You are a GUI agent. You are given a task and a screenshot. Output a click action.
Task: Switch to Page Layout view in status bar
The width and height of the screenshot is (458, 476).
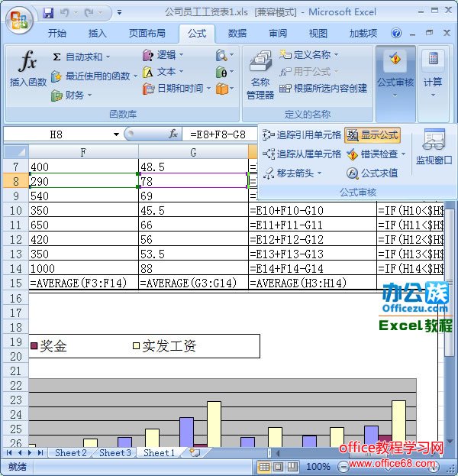[x=279, y=466]
